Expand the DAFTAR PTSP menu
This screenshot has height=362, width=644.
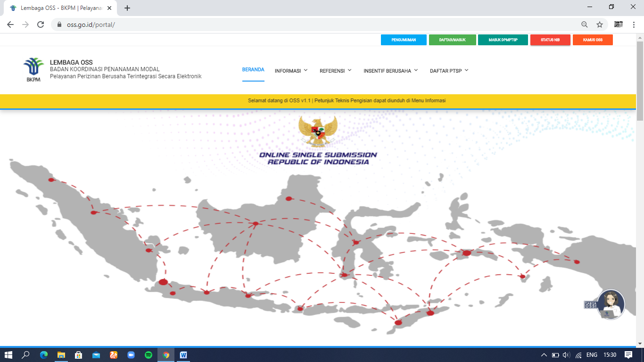pos(449,71)
